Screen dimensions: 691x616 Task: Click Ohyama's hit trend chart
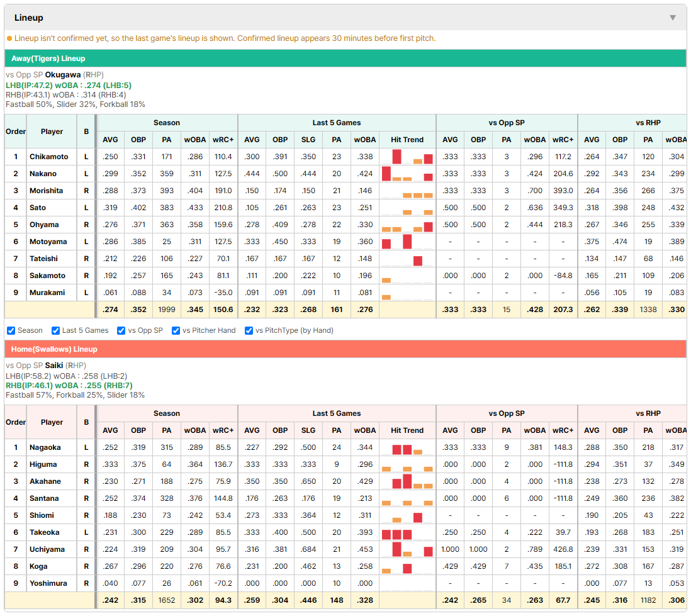[407, 225]
